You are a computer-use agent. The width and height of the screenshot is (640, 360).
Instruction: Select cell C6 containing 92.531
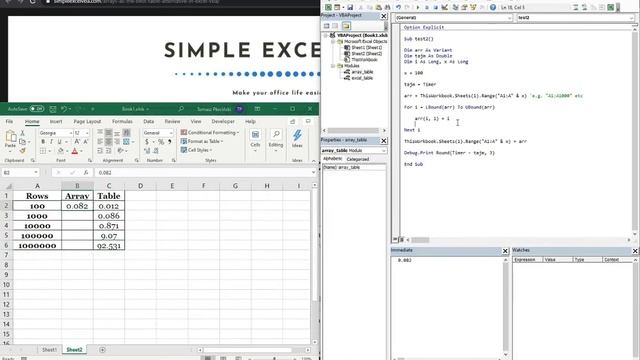(x=109, y=246)
